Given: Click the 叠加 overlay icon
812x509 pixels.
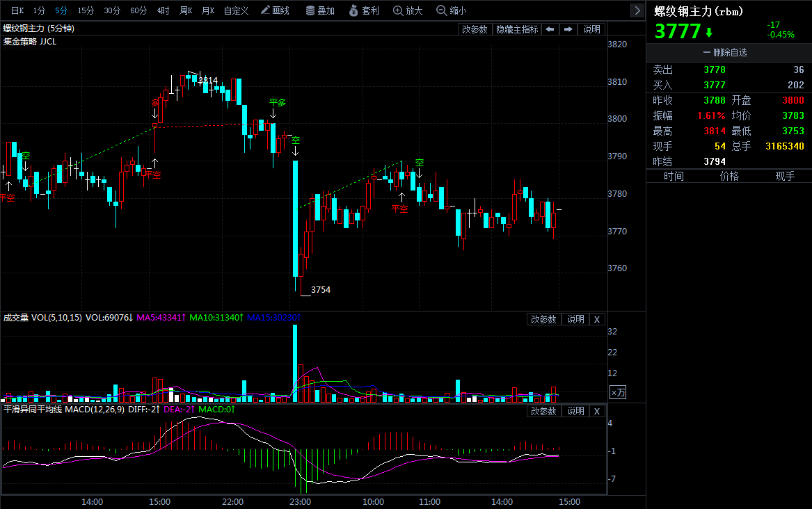Looking at the screenshot, I should (x=320, y=10).
